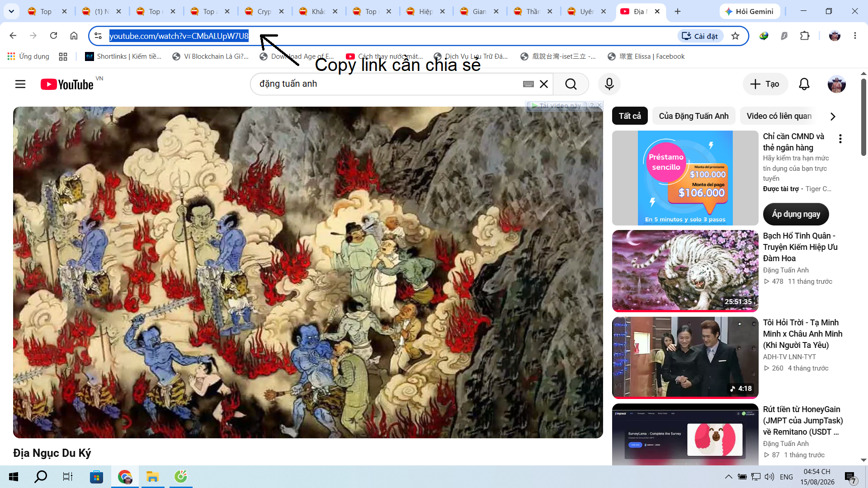Open the browser home page
Image resolution: width=868 pixels, height=488 pixels.
point(74,36)
